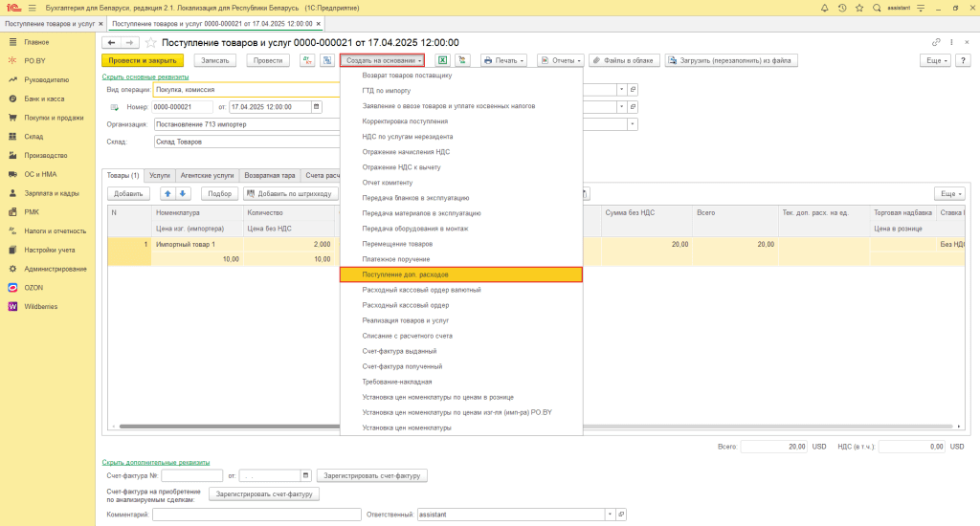Click Скрыть дополнительные реквизиты link
Image resolution: width=980 pixels, height=526 pixels.
click(156, 462)
